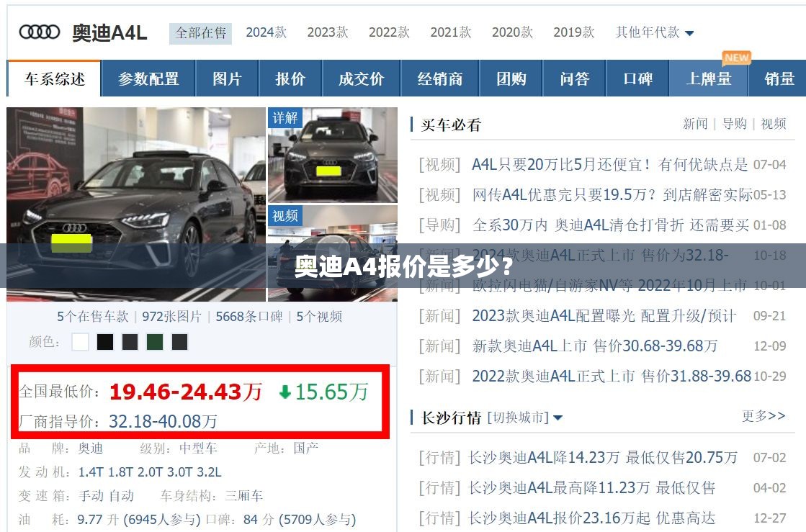This screenshot has height=532, width=806.
Task: Switch to the 报价 tab
Action: (x=290, y=78)
